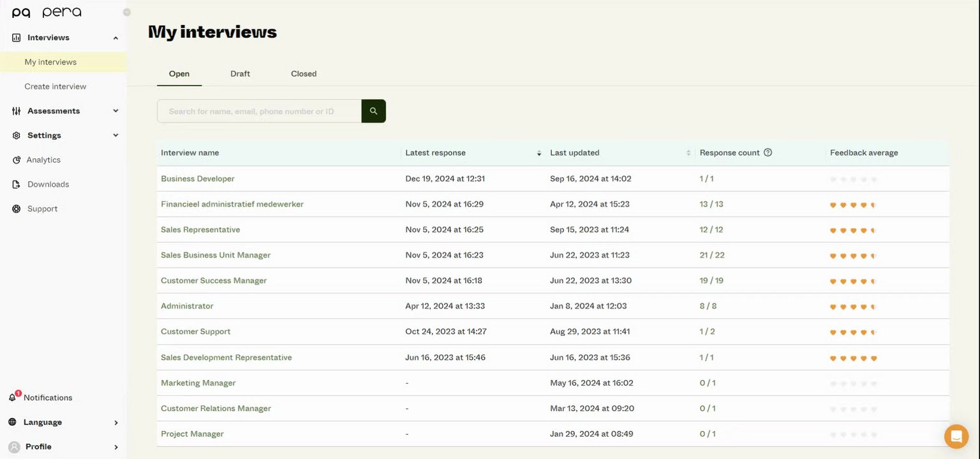Sort by Last updated column arrow

(x=688, y=153)
